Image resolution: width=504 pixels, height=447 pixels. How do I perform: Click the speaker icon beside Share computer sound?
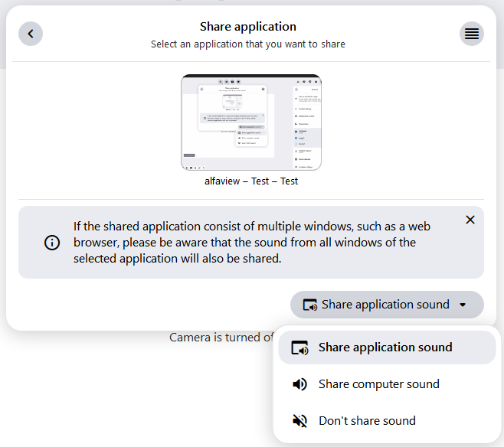300,384
